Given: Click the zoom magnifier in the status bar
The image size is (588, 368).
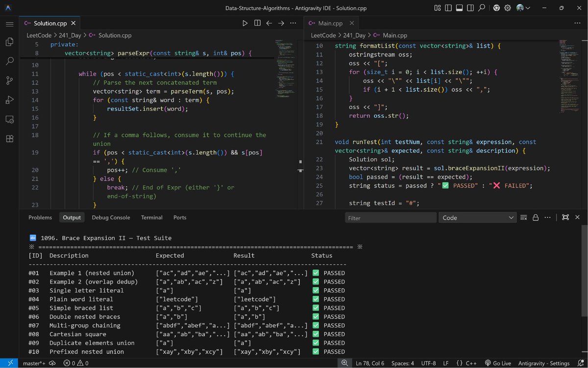Looking at the screenshot, I should [344, 363].
